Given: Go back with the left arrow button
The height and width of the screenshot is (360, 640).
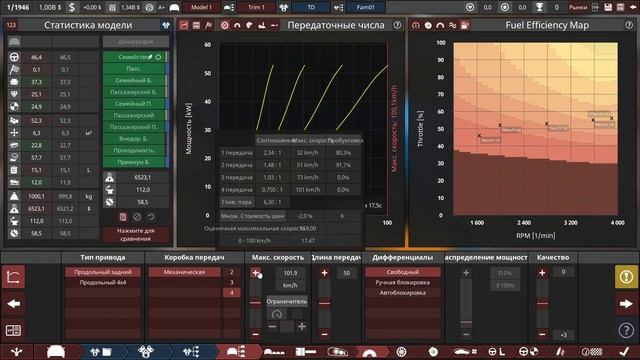Looking at the screenshot, I should 13,304.
